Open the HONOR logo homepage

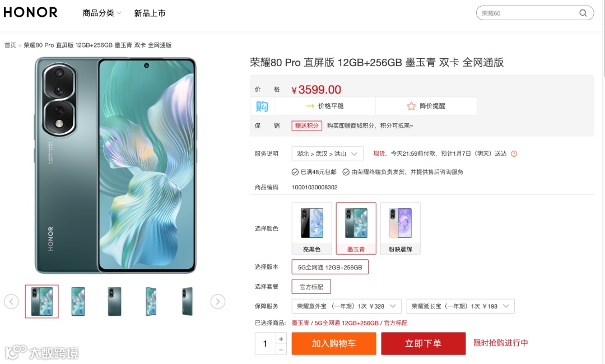click(30, 12)
